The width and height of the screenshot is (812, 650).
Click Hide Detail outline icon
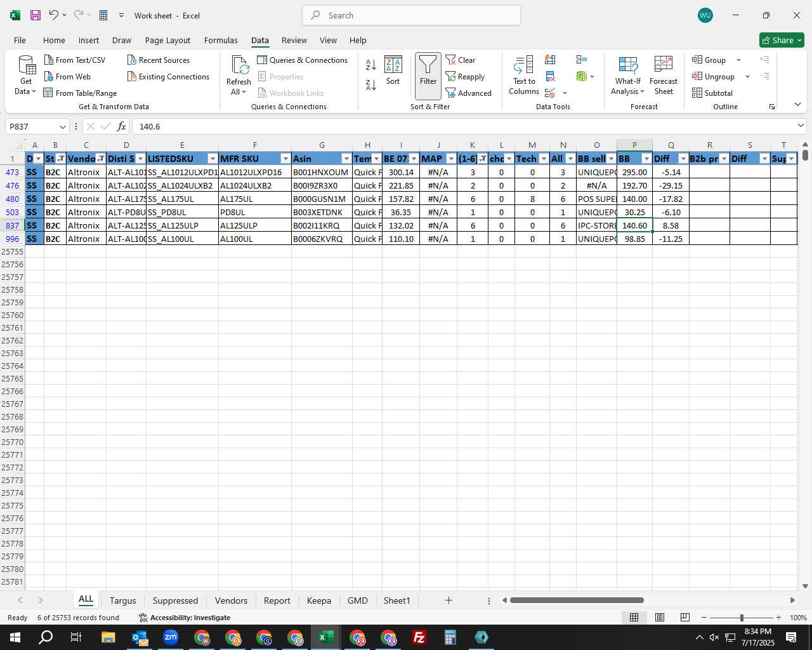coord(765,76)
